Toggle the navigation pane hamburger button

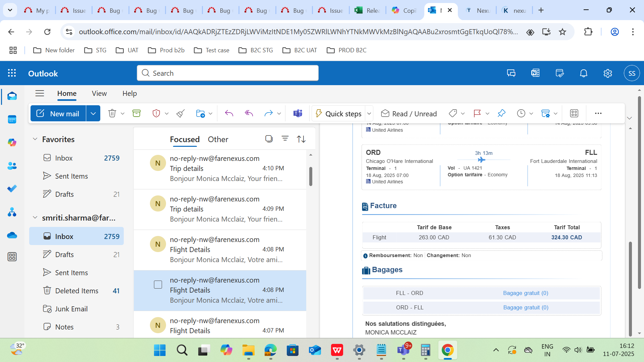pos(40,93)
